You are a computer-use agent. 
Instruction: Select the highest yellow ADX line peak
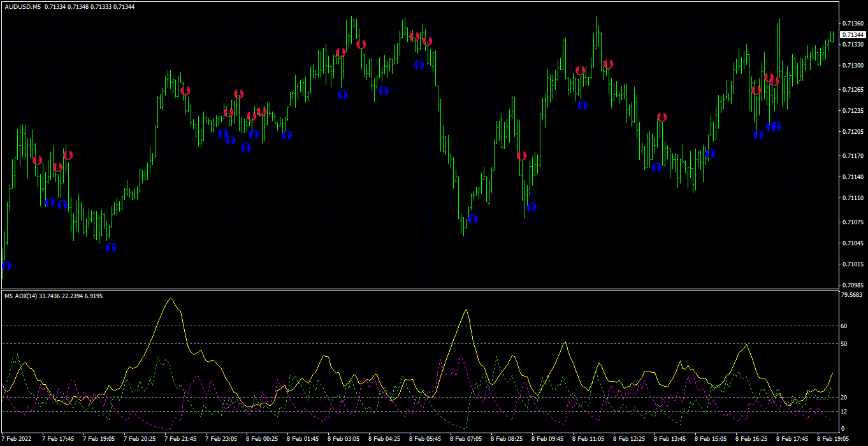coord(170,298)
